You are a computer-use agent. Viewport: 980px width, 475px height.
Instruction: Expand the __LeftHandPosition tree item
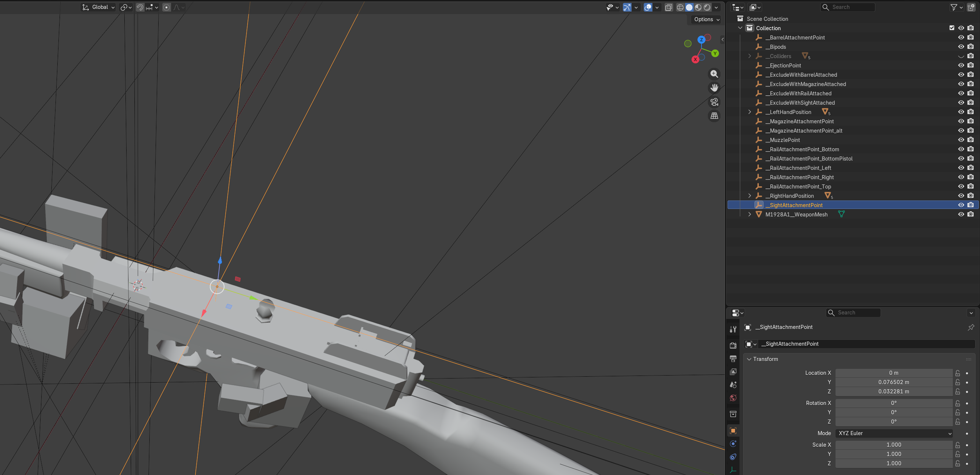(750, 112)
